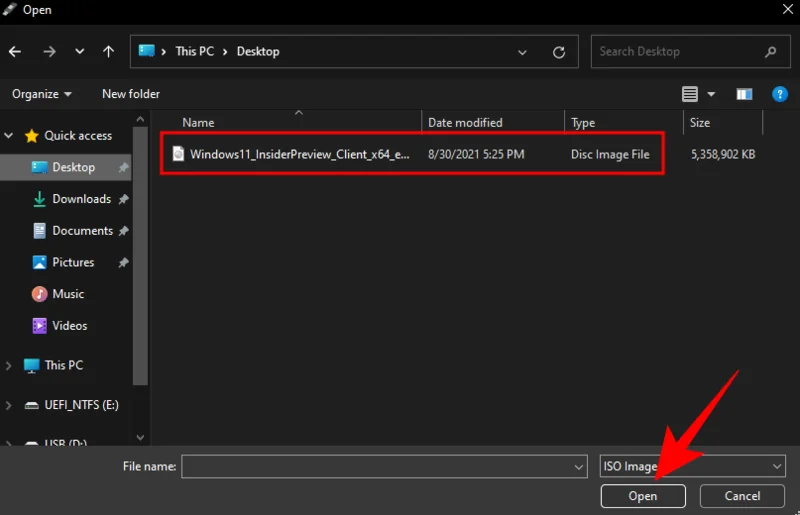The height and width of the screenshot is (515, 800).
Task: Select 'Desktop' in the address path
Action: 258,52
